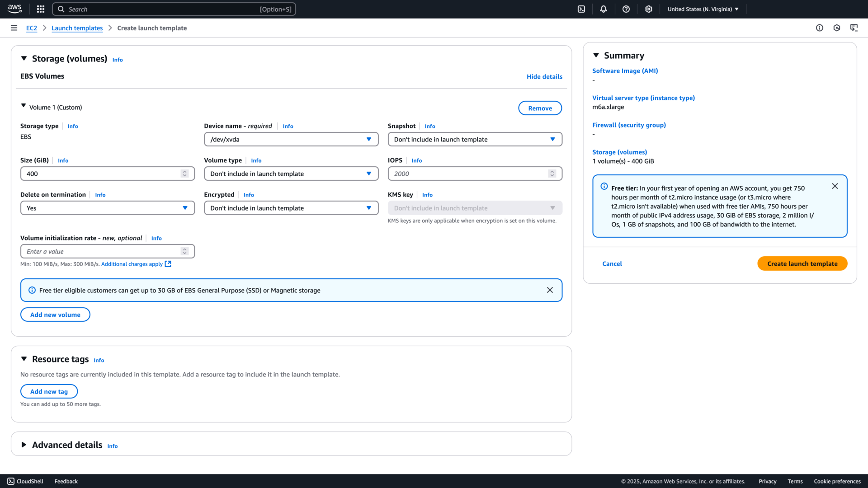Expand the Advanced details section
This screenshot has height=488, width=868.
(x=24, y=445)
